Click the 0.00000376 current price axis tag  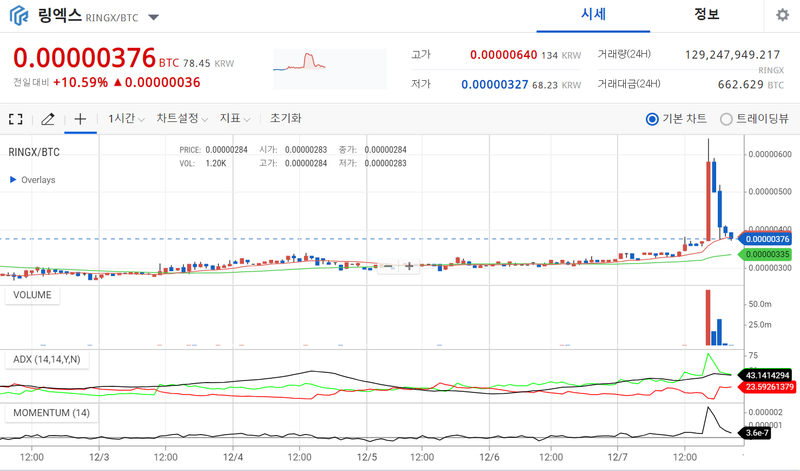(x=766, y=239)
